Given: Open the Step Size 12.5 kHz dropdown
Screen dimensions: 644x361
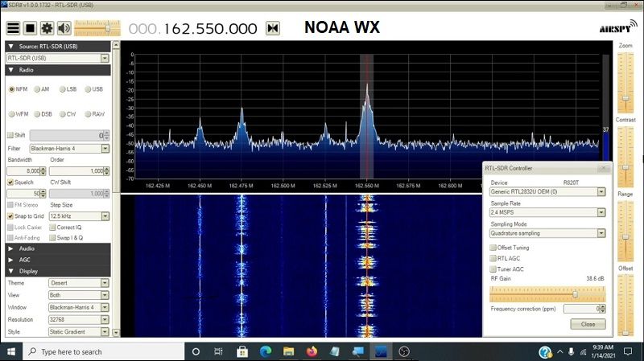Looking at the screenshot, I should click(105, 216).
